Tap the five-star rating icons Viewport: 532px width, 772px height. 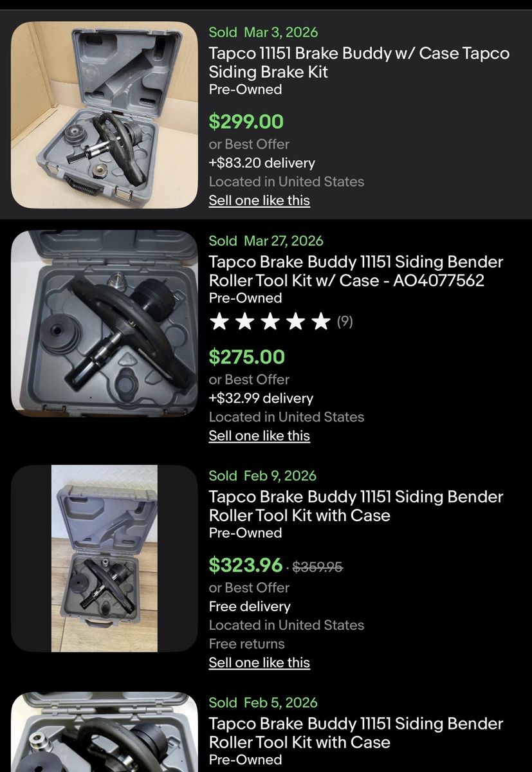(270, 321)
